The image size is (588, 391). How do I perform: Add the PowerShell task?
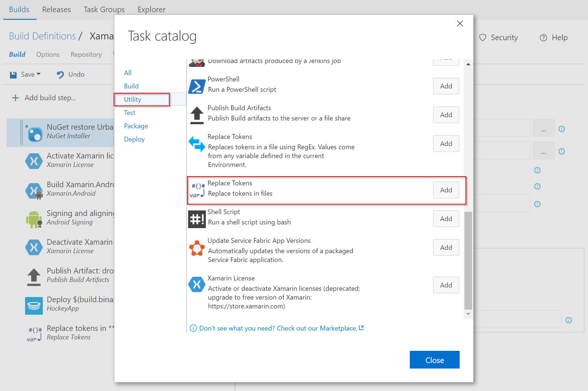(x=446, y=86)
